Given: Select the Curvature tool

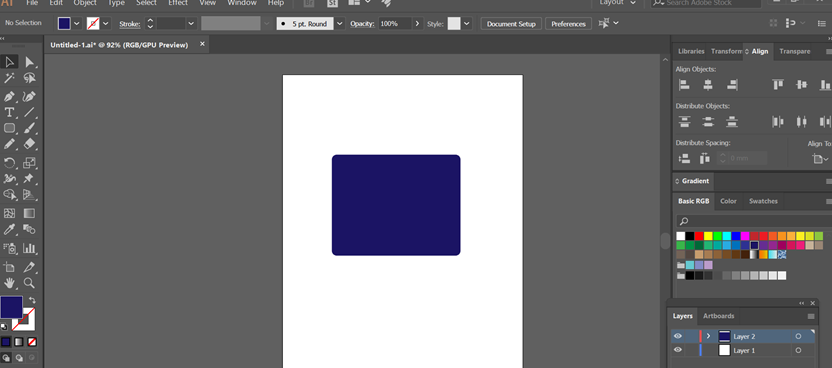Looking at the screenshot, I should [x=29, y=97].
